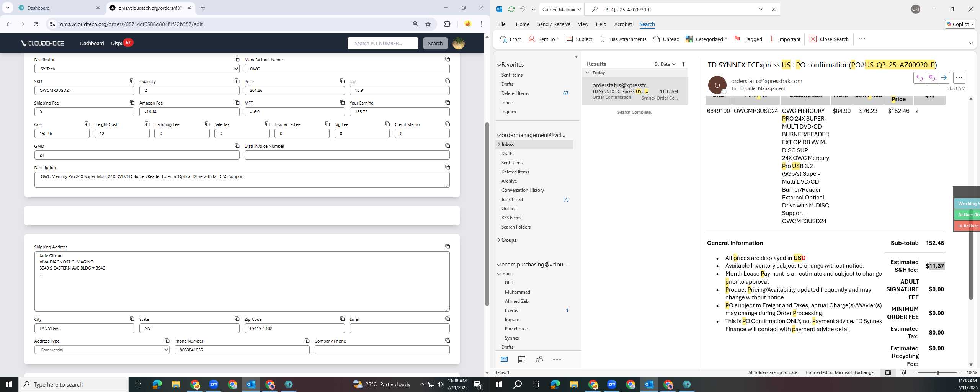980x392 pixels.
Task: Open the Acrobat ribbon tab
Action: pyautogui.click(x=623, y=24)
